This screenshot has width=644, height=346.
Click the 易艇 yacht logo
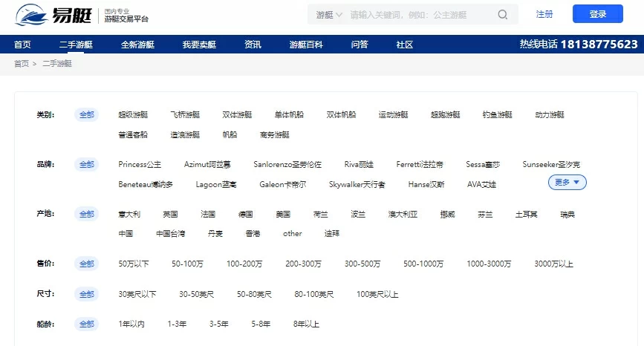[53, 15]
